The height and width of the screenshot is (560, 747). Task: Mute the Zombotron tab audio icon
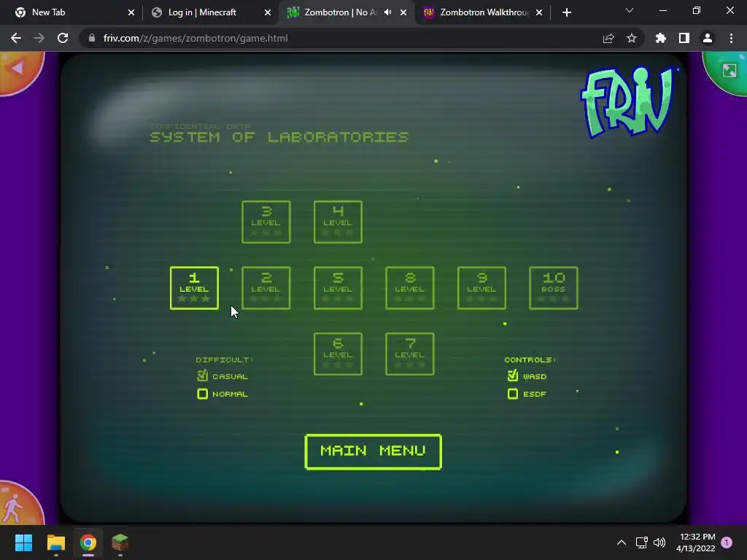tap(388, 12)
